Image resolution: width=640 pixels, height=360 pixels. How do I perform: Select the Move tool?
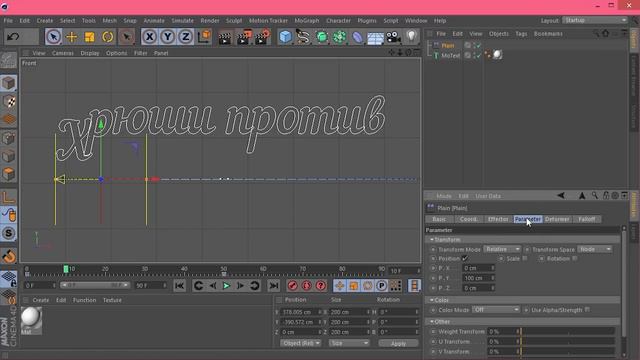point(71,37)
